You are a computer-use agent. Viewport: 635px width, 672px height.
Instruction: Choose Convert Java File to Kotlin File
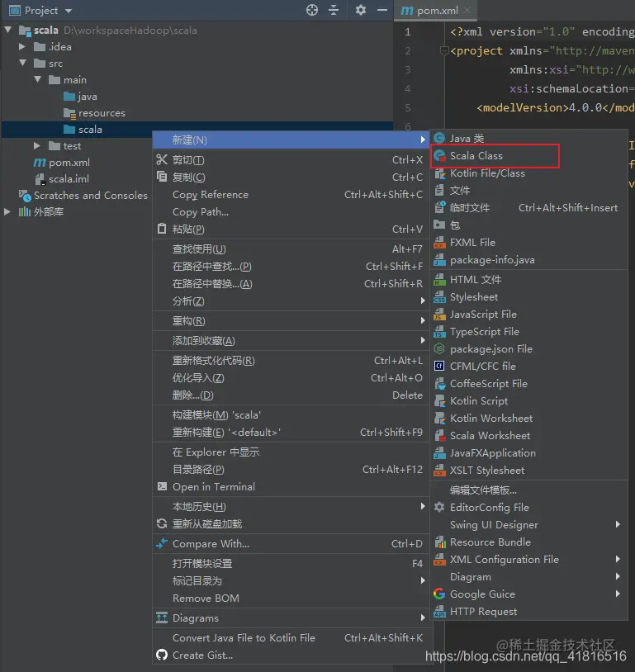click(291, 637)
